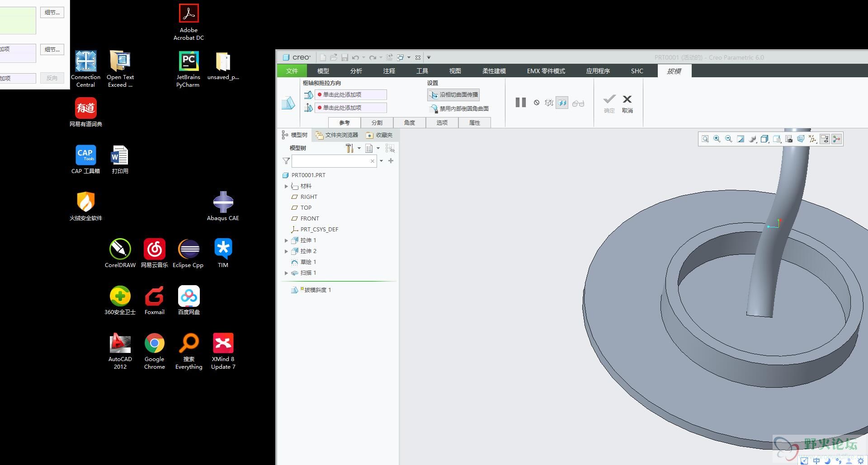Toggle the annotation display eye icon
Image resolution: width=868 pixels, height=465 pixels.
[825, 139]
